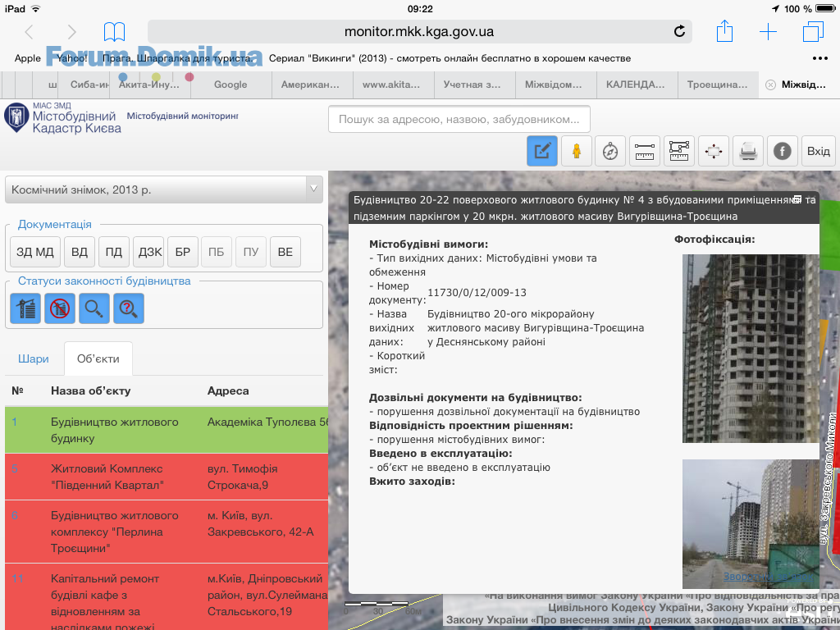Open the lower construction site photo
This screenshot has width=840, height=630.
coord(751,524)
